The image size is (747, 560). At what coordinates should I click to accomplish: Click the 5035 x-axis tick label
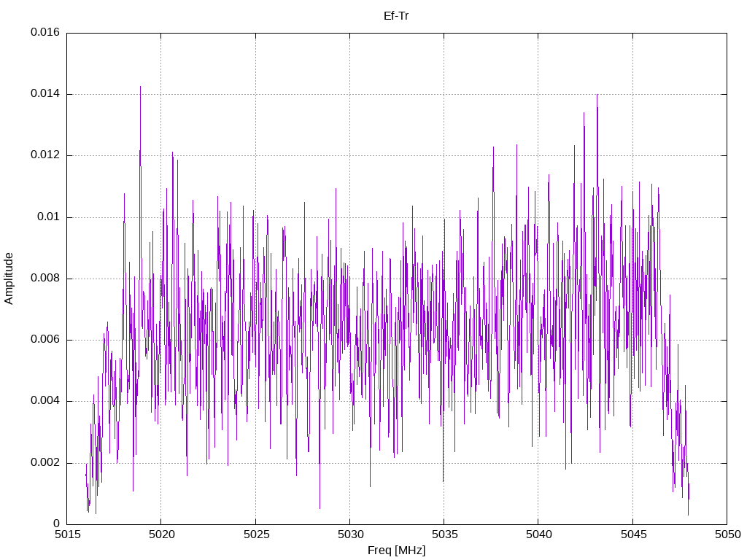(444, 534)
